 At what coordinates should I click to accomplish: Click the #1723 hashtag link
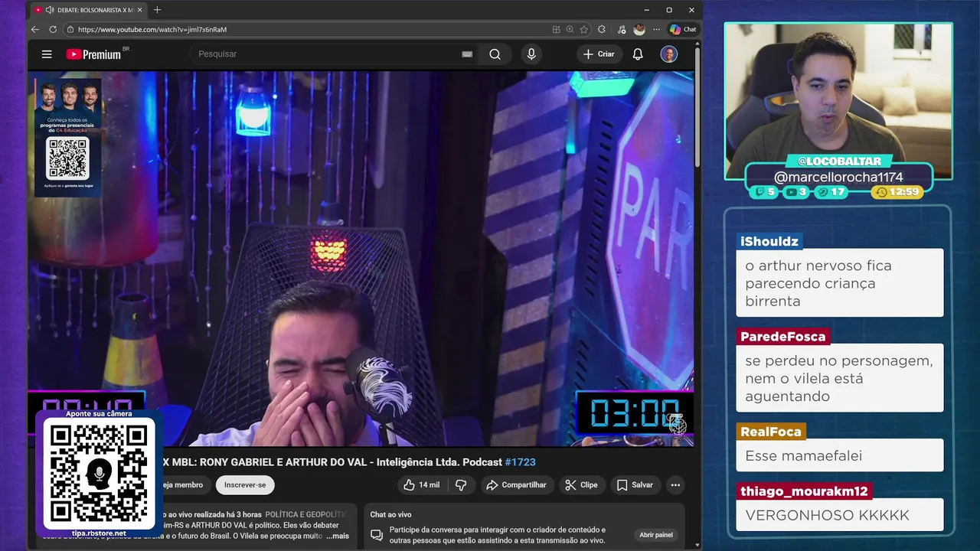[521, 462]
